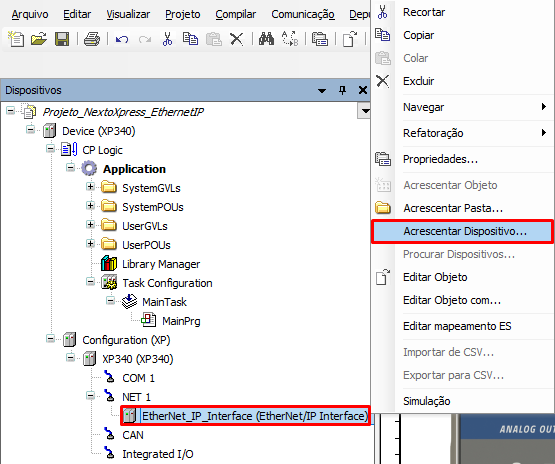Open the Visualizar menu
This screenshot has width=555, height=464.
[128, 15]
